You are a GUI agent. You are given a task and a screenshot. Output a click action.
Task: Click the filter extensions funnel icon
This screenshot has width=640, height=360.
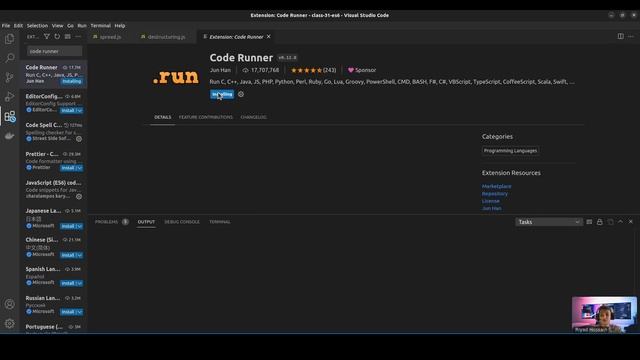tap(47, 37)
